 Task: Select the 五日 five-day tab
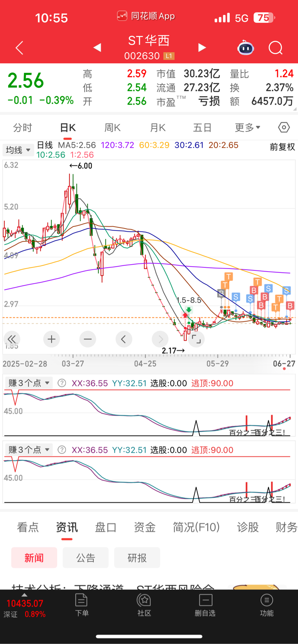click(202, 127)
